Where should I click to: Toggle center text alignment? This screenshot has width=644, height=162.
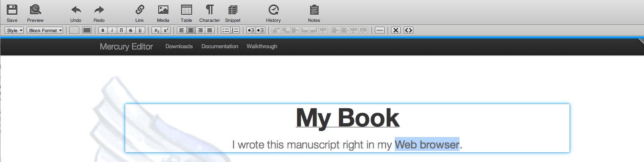(191, 30)
